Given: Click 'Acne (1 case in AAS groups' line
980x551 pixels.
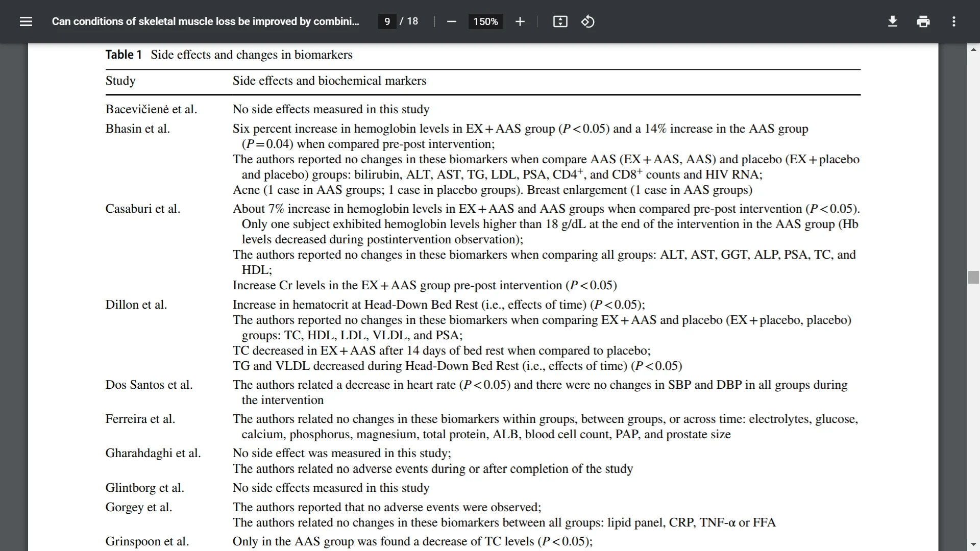Looking at the screenshot, I should [493, 190].
